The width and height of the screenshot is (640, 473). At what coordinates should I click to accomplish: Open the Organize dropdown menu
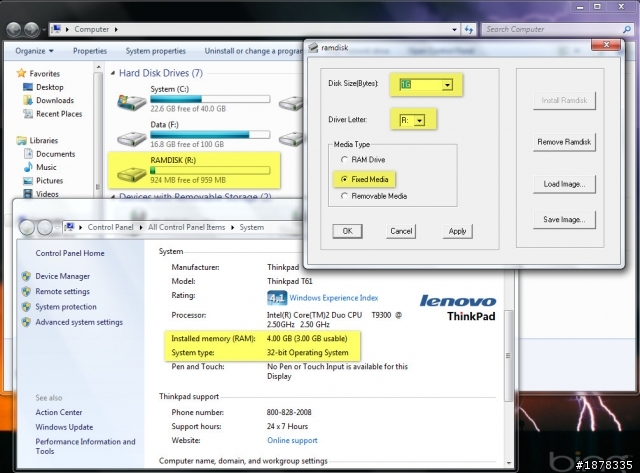34,51
